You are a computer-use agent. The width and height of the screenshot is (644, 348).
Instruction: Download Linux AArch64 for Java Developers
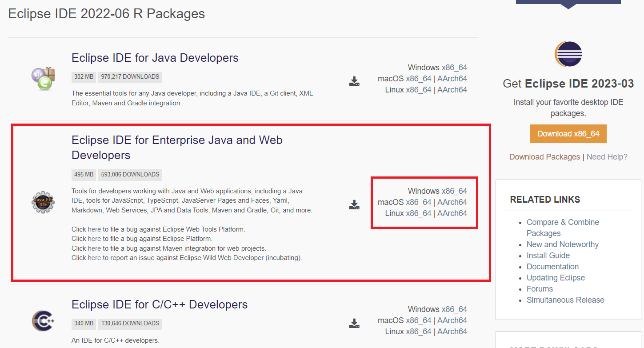452,90
